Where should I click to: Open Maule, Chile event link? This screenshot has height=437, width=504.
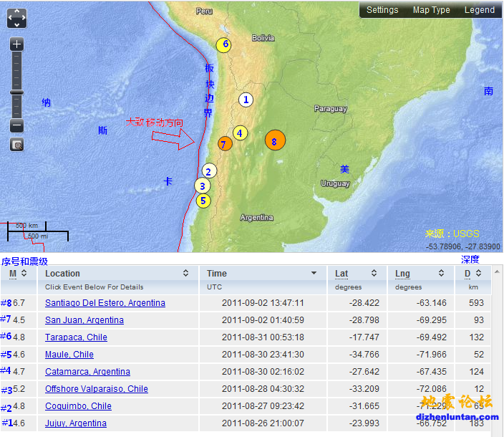(69, 355)
